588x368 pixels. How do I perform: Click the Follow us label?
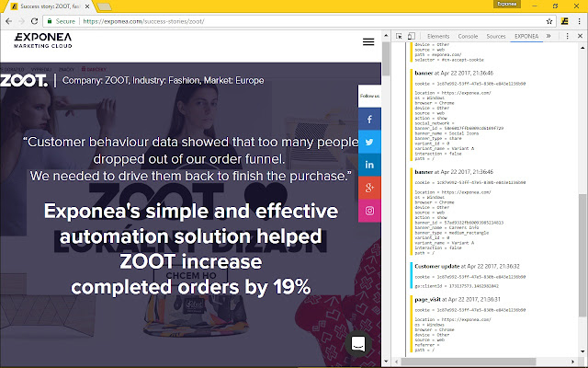coord(369,96)
